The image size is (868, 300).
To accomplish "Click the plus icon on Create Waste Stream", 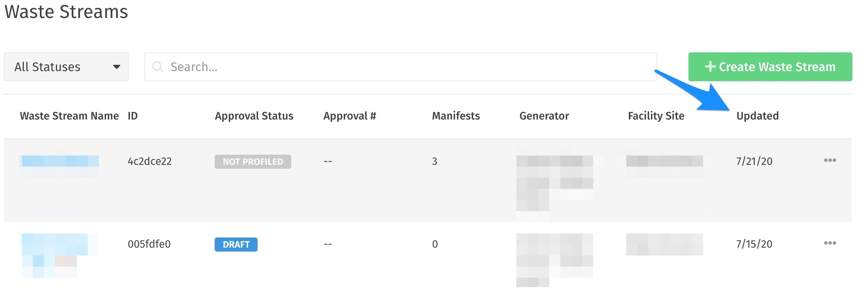I will coord(710,66).
